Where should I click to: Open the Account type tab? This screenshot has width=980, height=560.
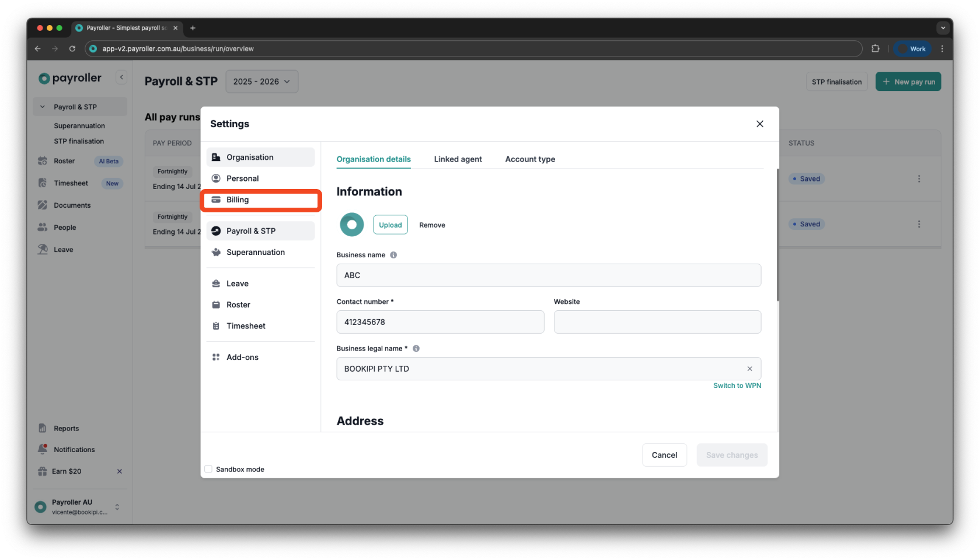pos(529,159)
